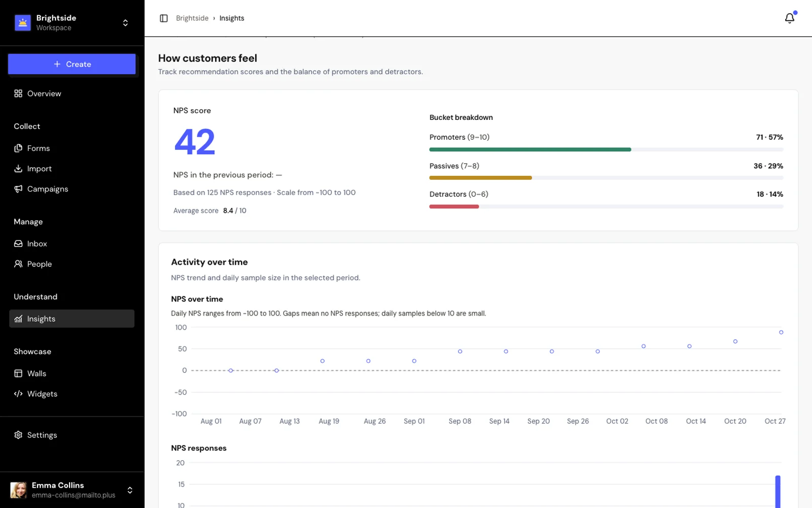Click "Based on 125 NPS responses" text
Viewport: 812px width, 508px height.
pos(222,193)
